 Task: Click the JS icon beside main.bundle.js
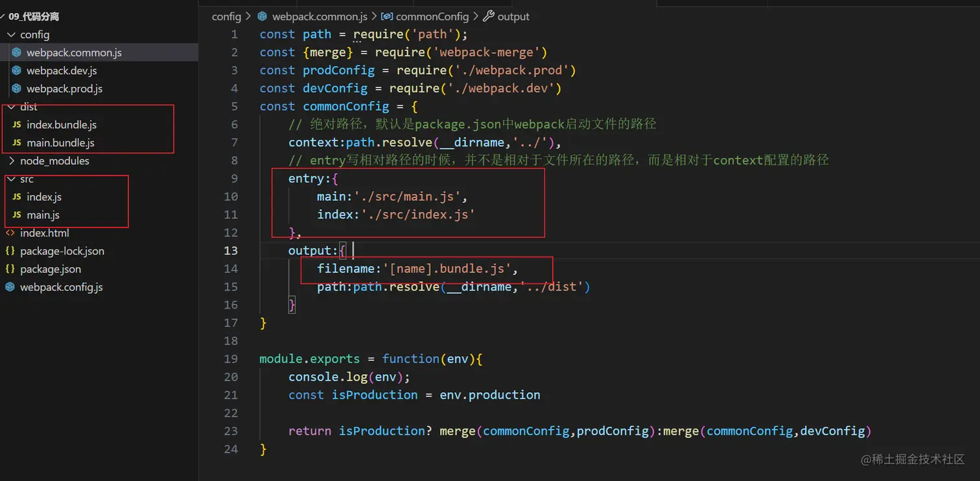[17, 143]
